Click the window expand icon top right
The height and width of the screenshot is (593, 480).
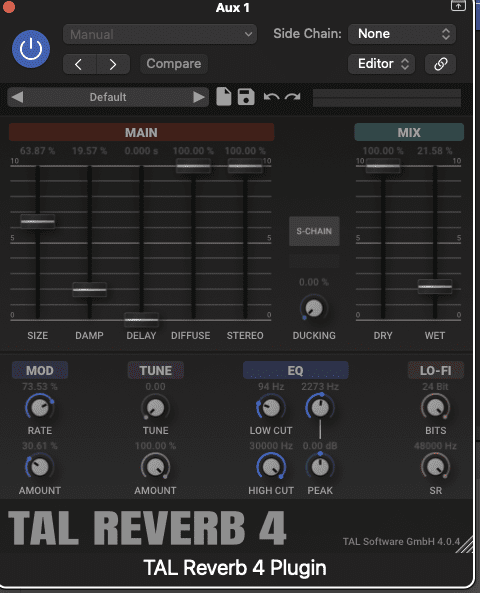[458, 5]
